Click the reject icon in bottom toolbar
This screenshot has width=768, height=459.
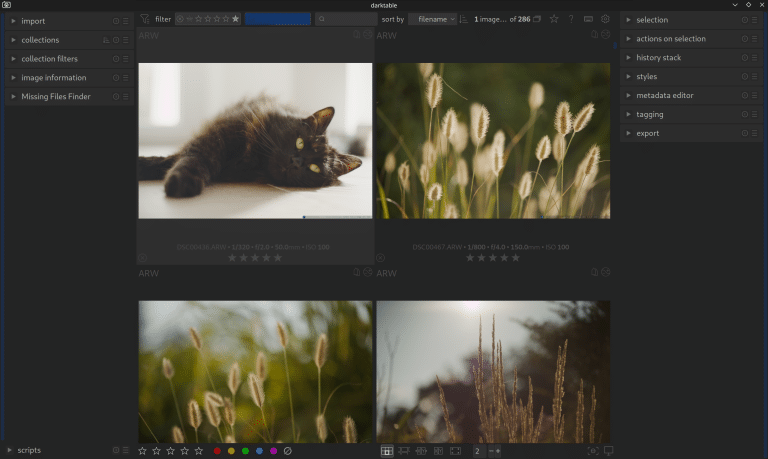287,451
